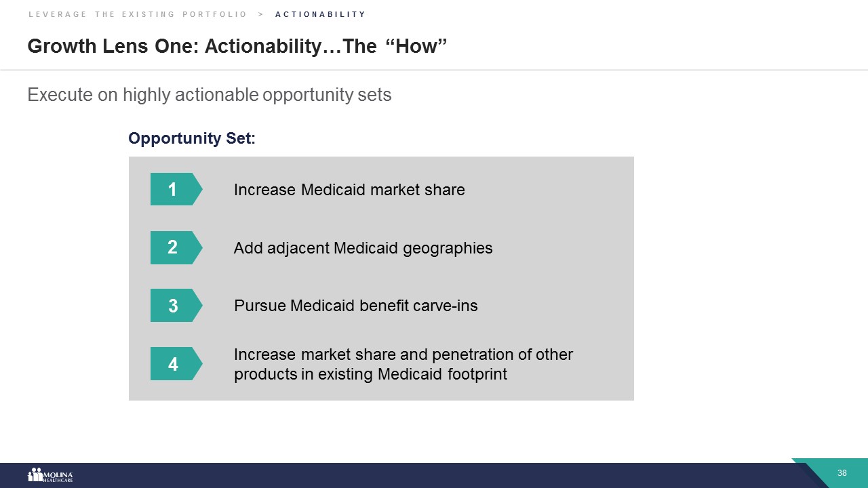Click the teal arrow badge numbered 1

tap(174, 189)
